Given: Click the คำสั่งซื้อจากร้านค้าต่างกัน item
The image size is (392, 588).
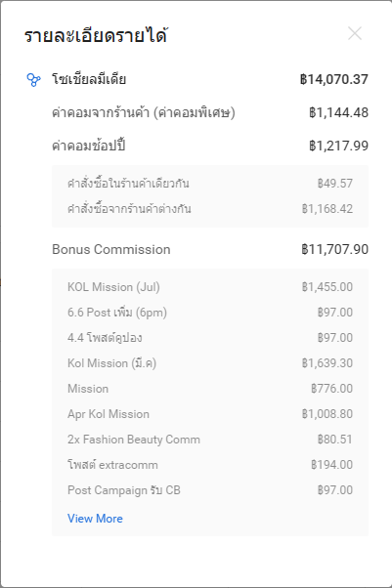Looking at the screenshot, I should [129, 208].
